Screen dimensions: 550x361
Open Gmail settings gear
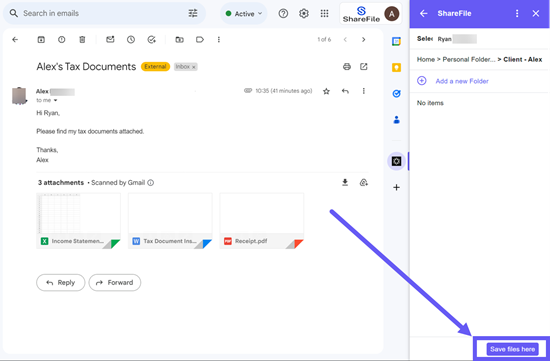click(x=304, y=14)
